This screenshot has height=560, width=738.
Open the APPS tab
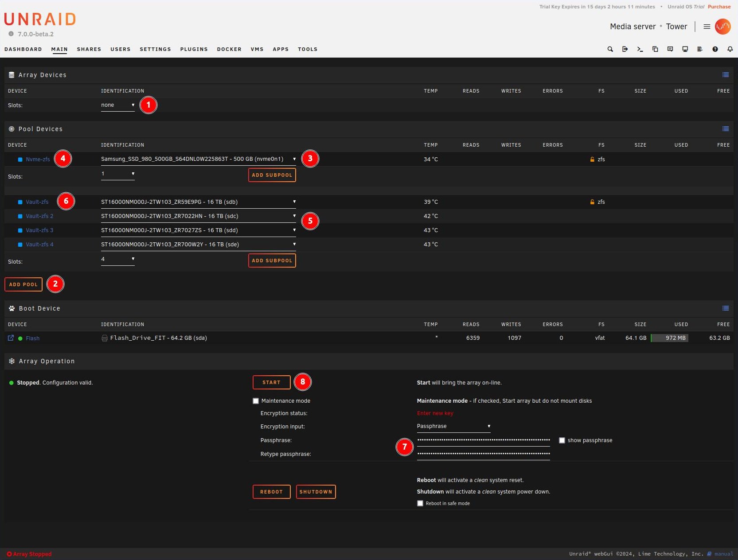(x=281, y=49)
